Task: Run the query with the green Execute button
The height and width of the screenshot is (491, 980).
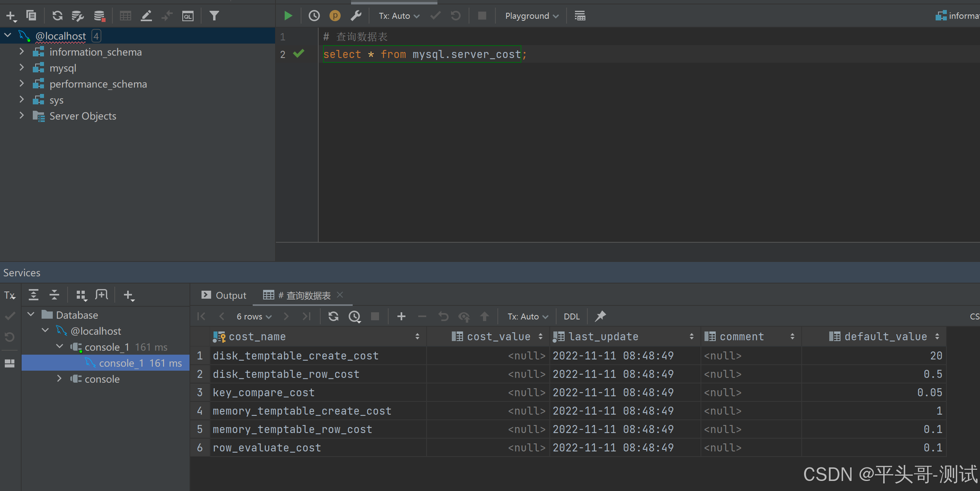Action: (288, 16)
